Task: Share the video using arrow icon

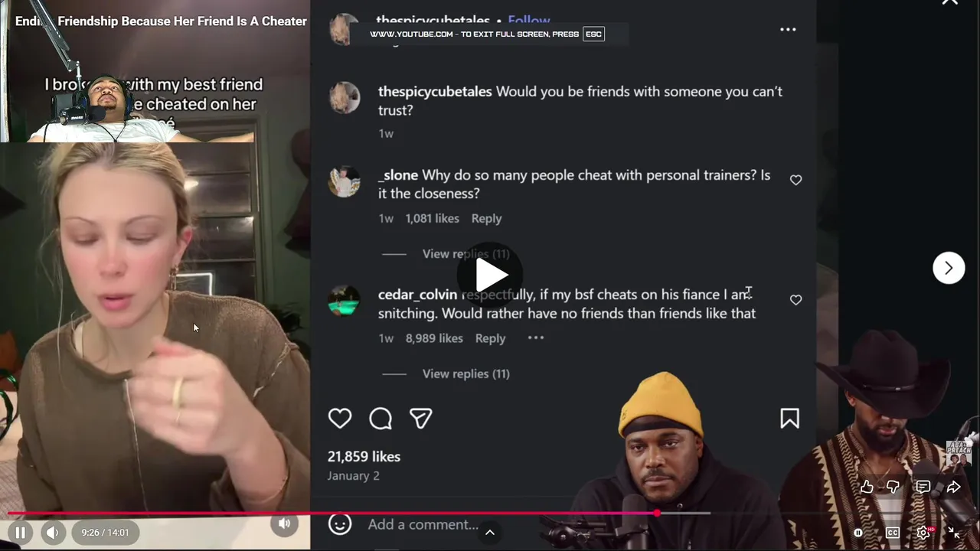Action: pyautogui.click(x=953, y=487)
